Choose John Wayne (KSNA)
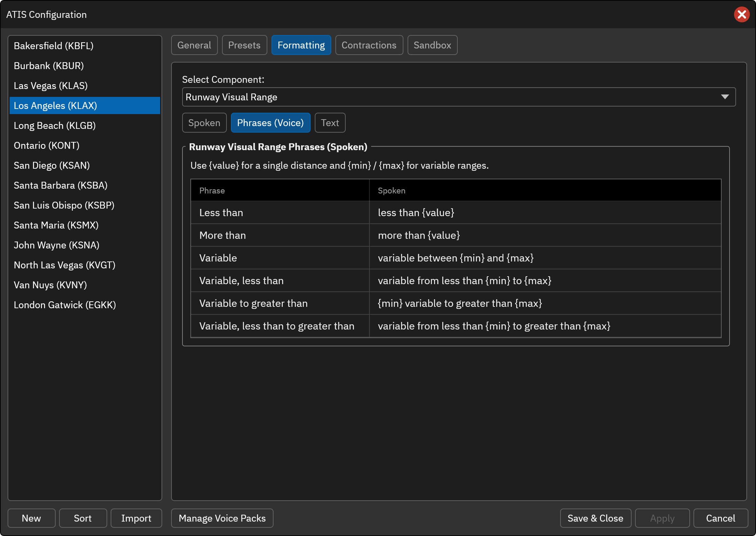The width and height of the screenshot is (756, 536). 85,245
